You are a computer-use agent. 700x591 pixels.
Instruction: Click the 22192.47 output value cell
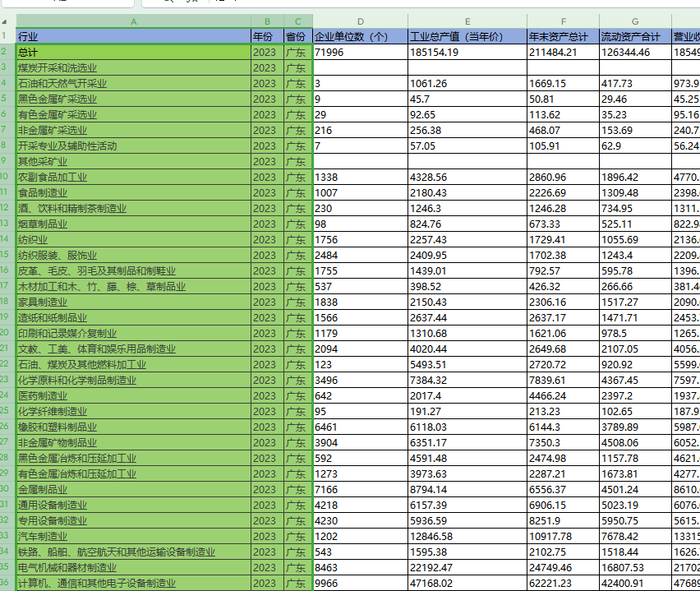(x=467, y=568)
